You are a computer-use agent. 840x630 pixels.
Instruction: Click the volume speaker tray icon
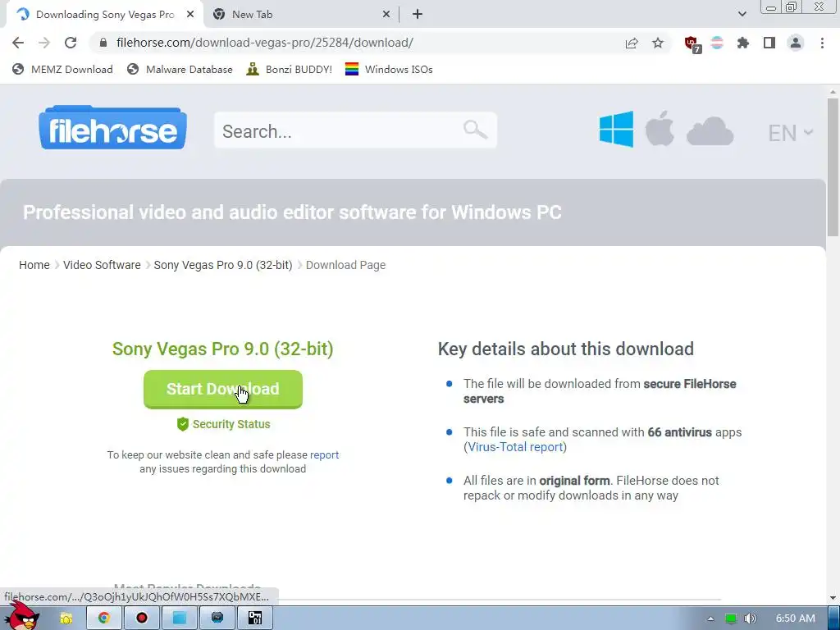pyautogui.click(x=750, y=619)
